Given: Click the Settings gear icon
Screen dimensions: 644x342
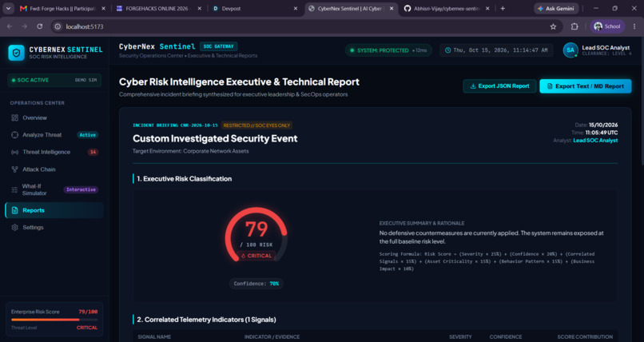Looking at the screenshot, I should [15, 228].
